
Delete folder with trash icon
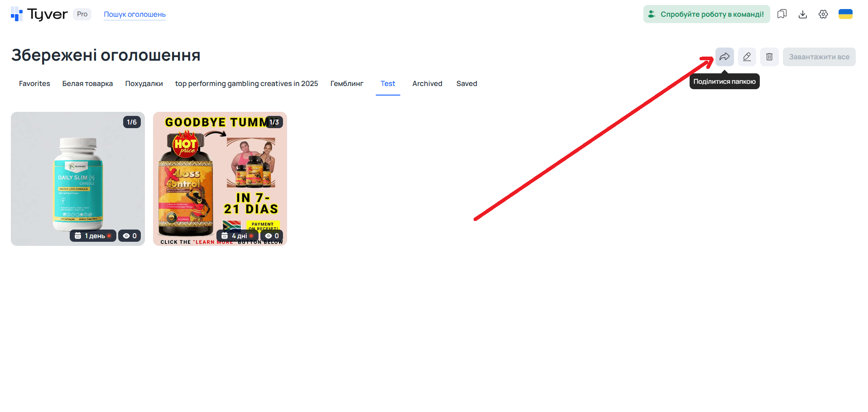click(x=769, y=57)
